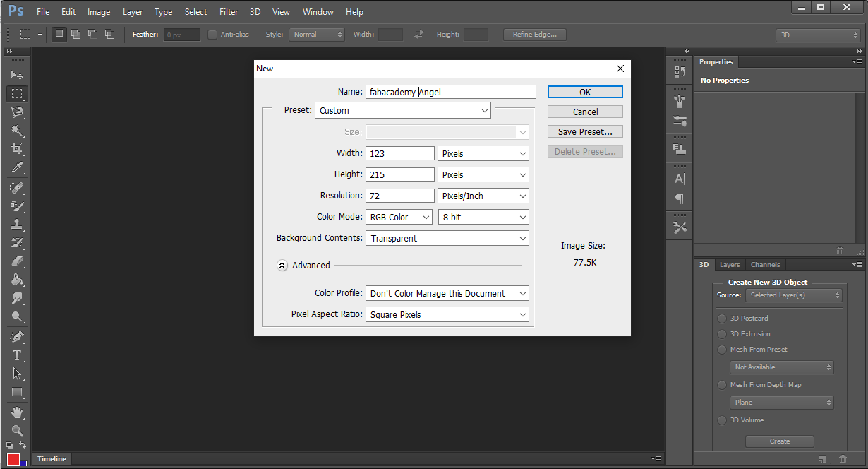868x469 pixels.
Task: Collapse the Advanced section
Action: pyautogui.click(x=282, y=266)
